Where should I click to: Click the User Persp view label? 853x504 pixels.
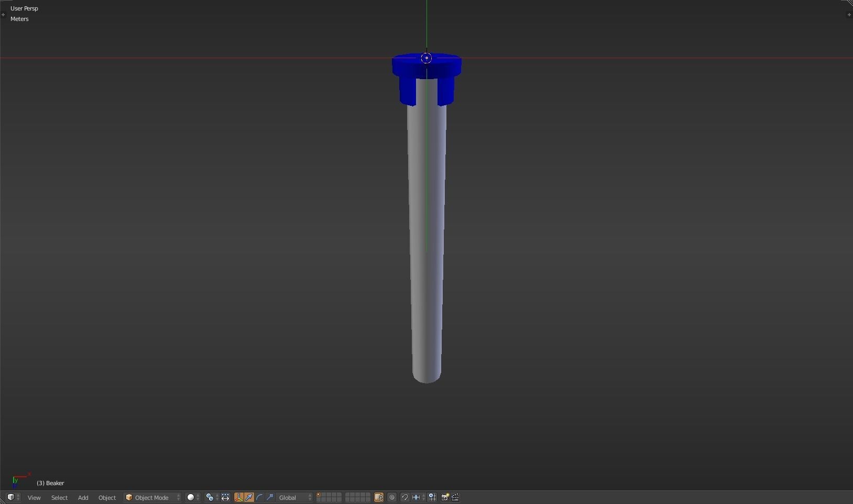tap(24, 8)
